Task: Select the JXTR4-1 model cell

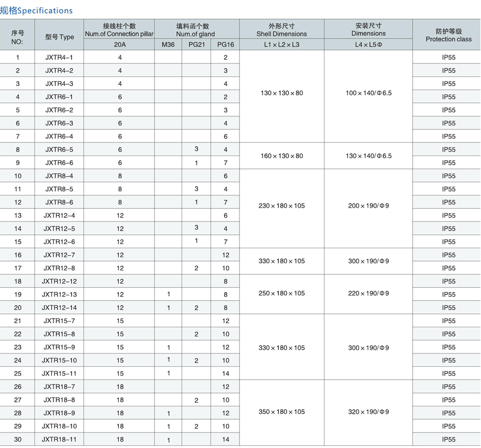Action: (59, 57)
